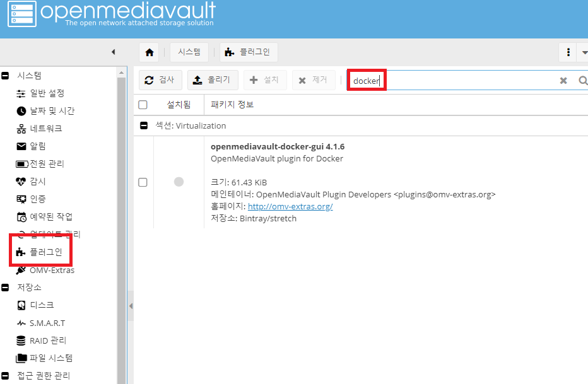Open 플러그인 in the sidebar
Screen dimensions: 588x384
click(x=46, y=252)
